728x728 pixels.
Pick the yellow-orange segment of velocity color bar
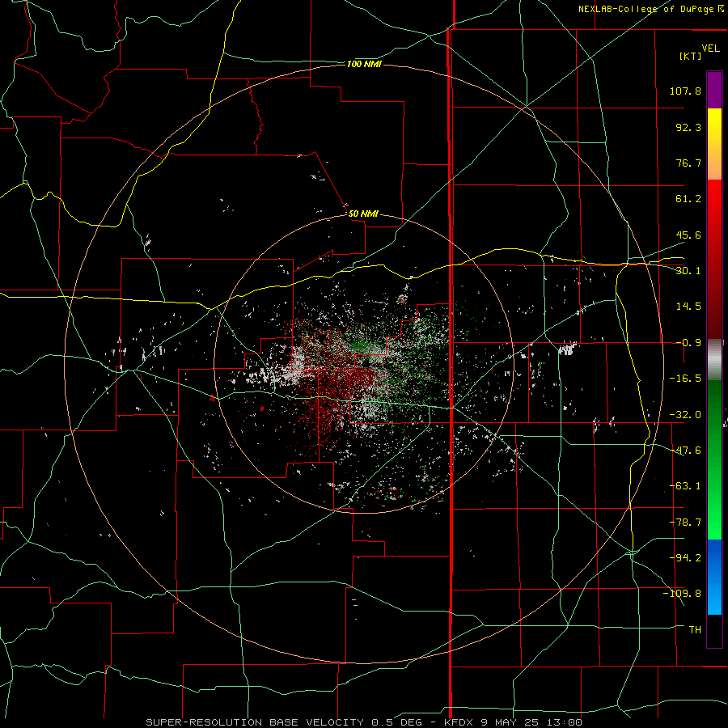click(x=714, y=144)
